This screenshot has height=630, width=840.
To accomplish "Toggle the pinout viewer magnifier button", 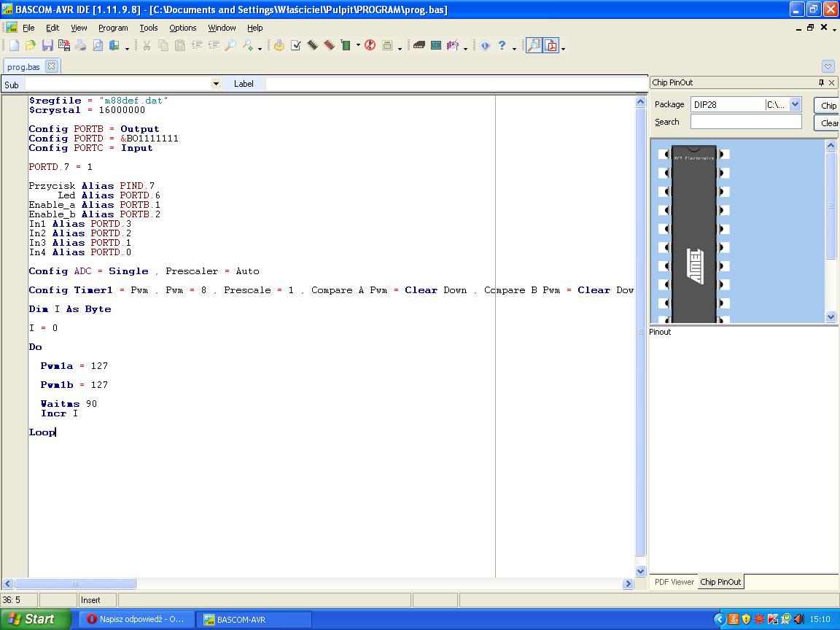I will click(534, 45).
